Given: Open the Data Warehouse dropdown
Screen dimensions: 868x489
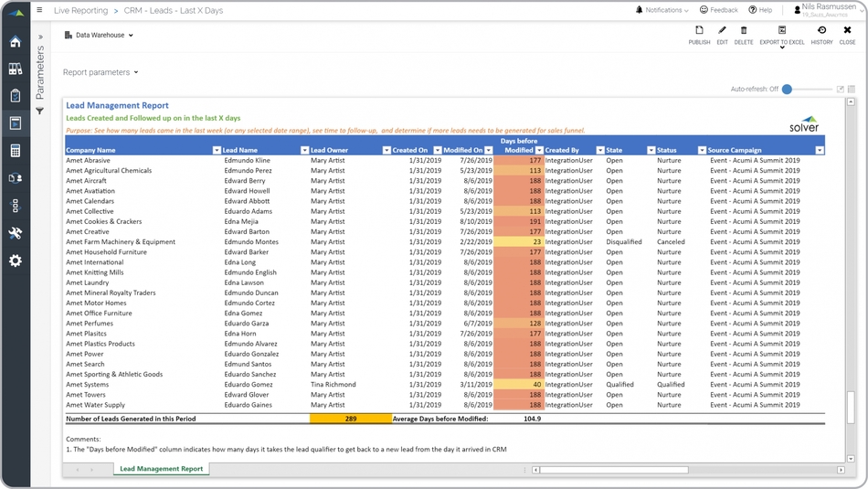Looking at the screenshot, I should [x=100, y=36].
